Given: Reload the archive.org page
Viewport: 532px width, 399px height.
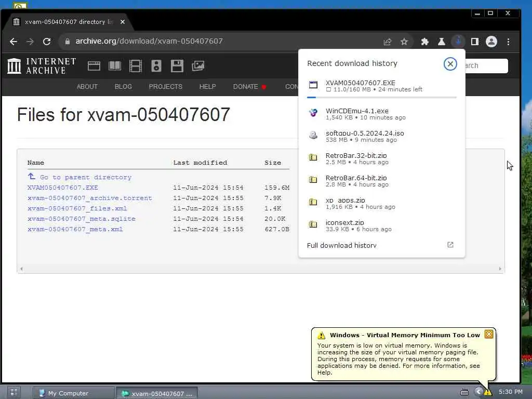Looking at the screenshot, I should [47, 42].
